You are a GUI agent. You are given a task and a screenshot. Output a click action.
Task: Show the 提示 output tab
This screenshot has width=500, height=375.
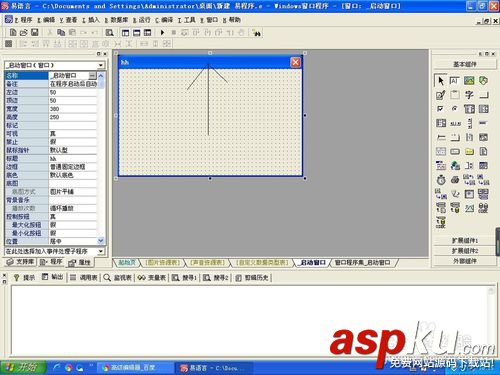(x=24, y=277)
